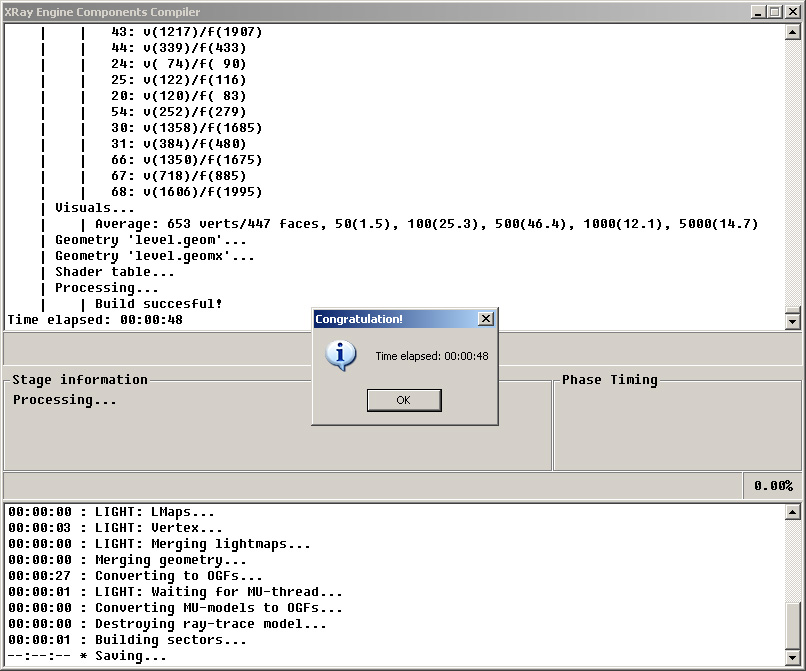The image size is (806, 671).
Task: Click the bottom phase list scroll up arrow
Action: 793,512
